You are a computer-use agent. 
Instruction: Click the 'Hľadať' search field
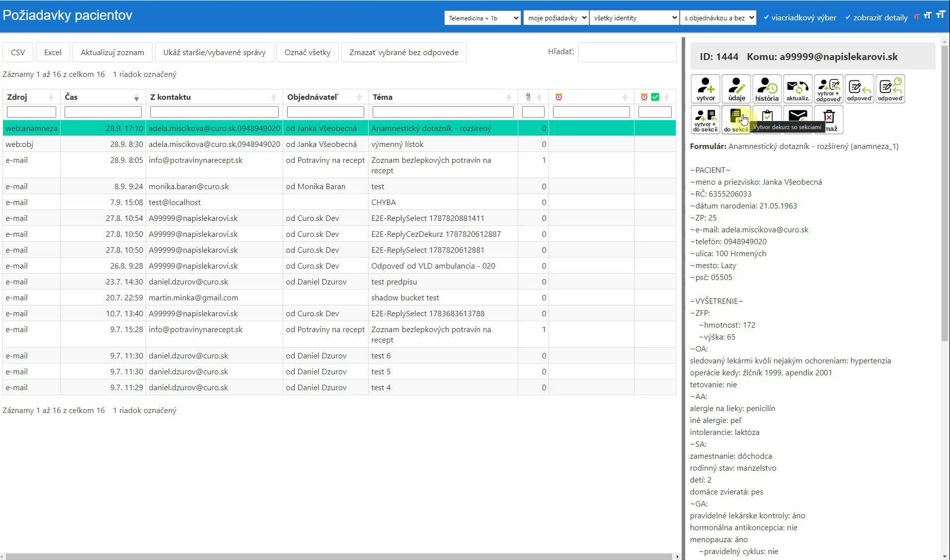click(x=627, y=52)
